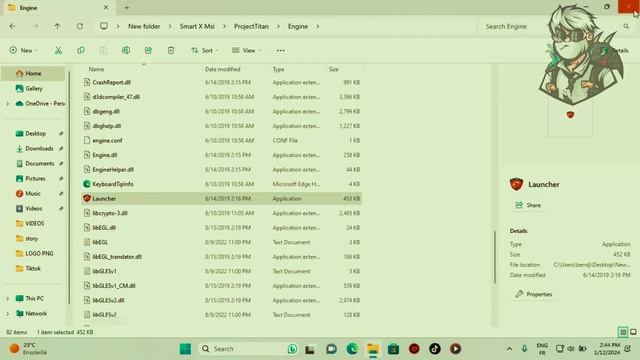The width and height of the screenshot is (640, 360).
Task: Click the file list vertical scrollbar
Action: click(x=495, y=257)
